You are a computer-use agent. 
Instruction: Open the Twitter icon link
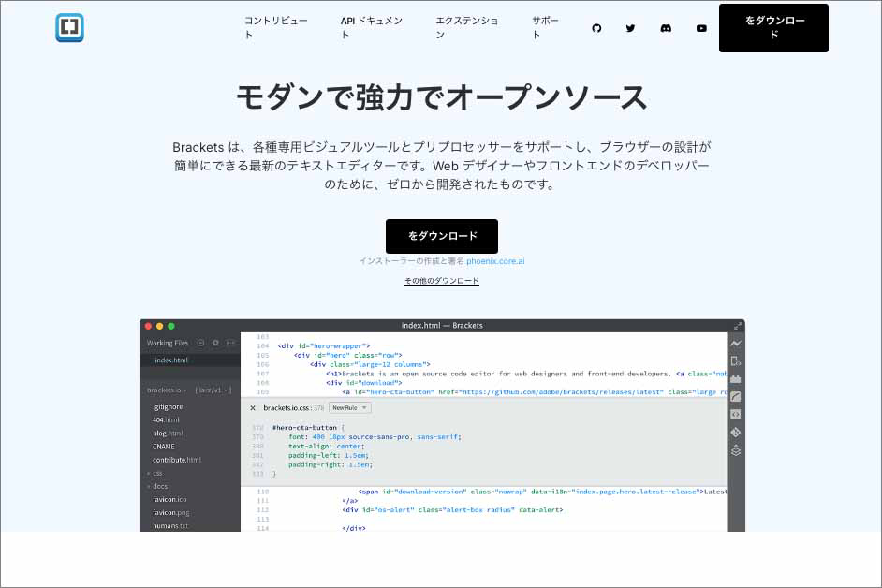pyautogui.click(x=630, y=28)
